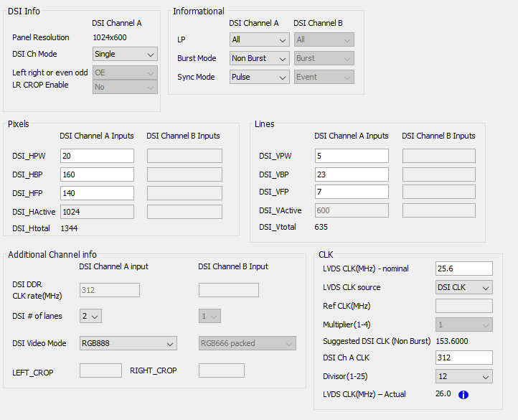Click the Ref CLK(MHz) input field
The width and height of the screenshot is (518, 420).
click(463, 306)
